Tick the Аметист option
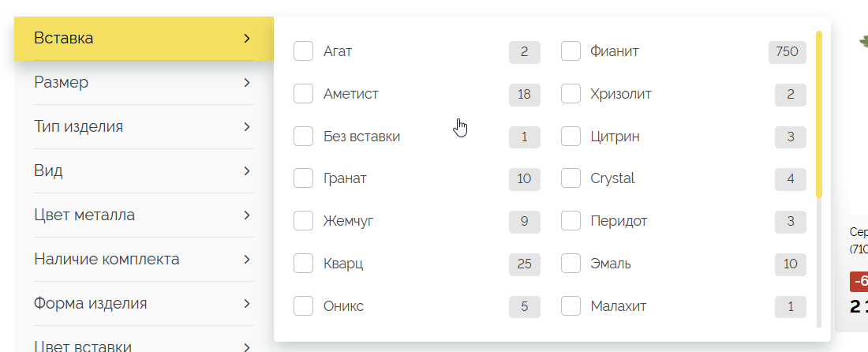Image resolution: width=868 pixels, height=352 pixels. pyautogui.click(x=303, y=94)
